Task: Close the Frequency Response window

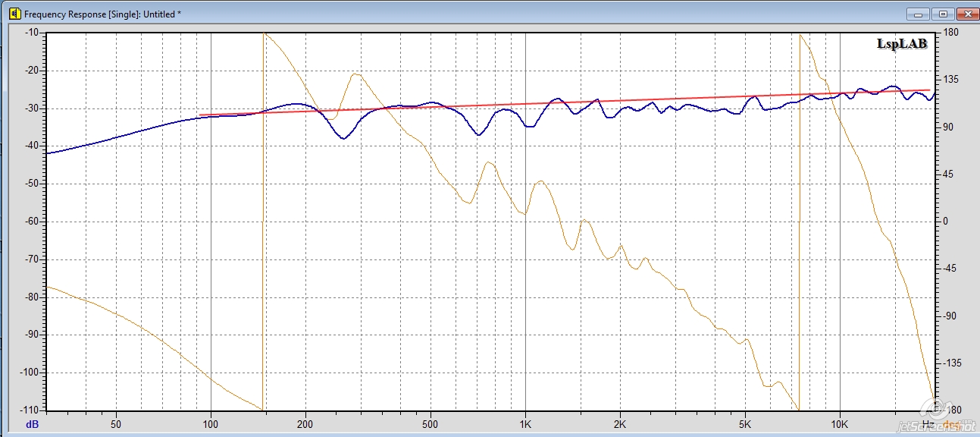Action: click(966, 13)
